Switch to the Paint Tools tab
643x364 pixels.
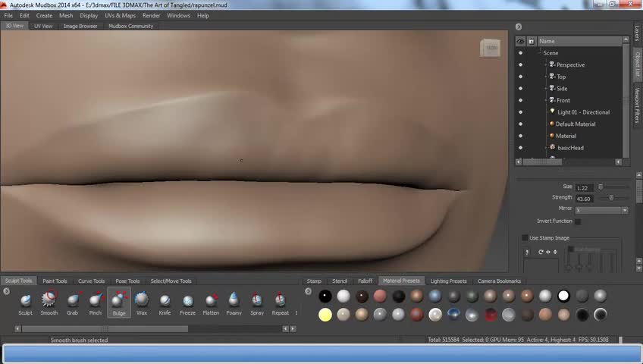[55, 281]
